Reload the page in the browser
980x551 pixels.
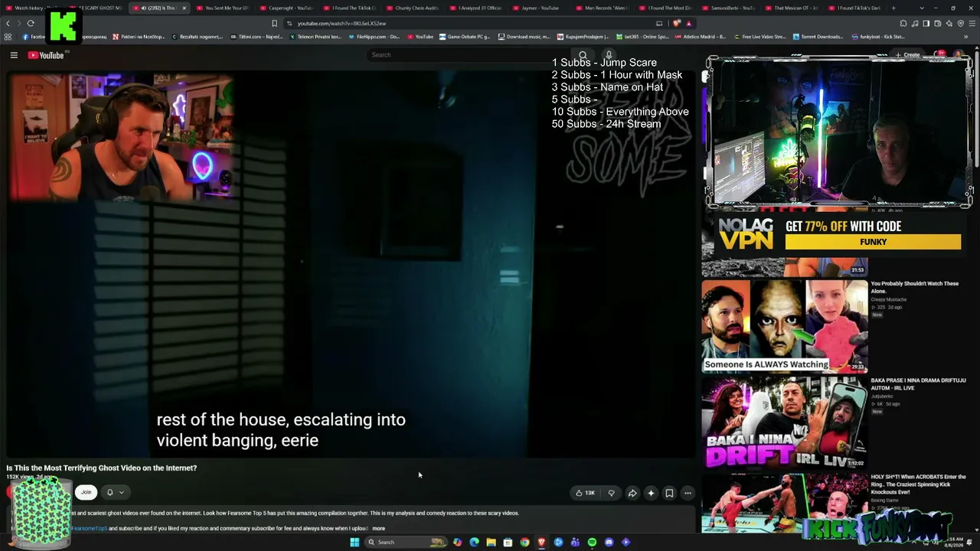pyautogui.click(x=31, y=23)
